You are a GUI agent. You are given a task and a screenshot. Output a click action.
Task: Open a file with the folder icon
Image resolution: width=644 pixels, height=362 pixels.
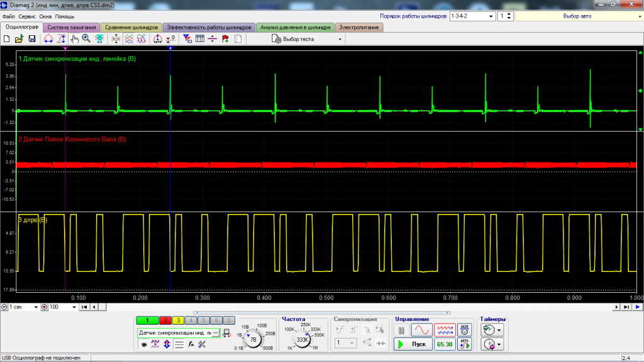click(x=19, y=39)
